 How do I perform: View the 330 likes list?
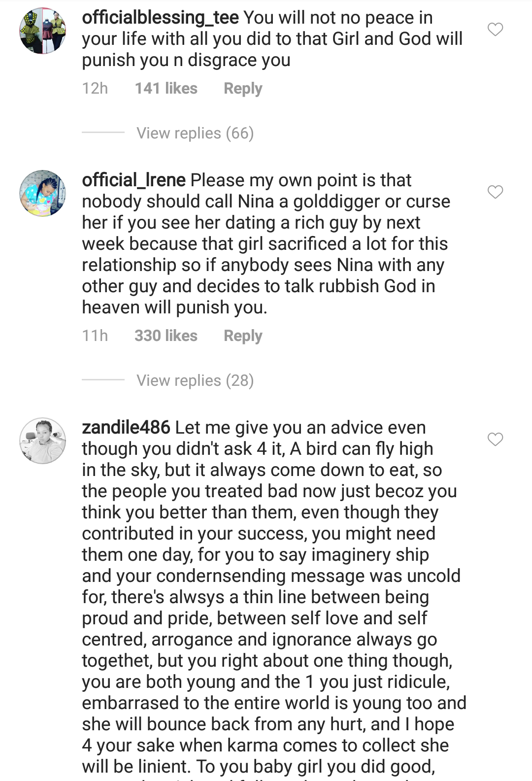(166, 336)
